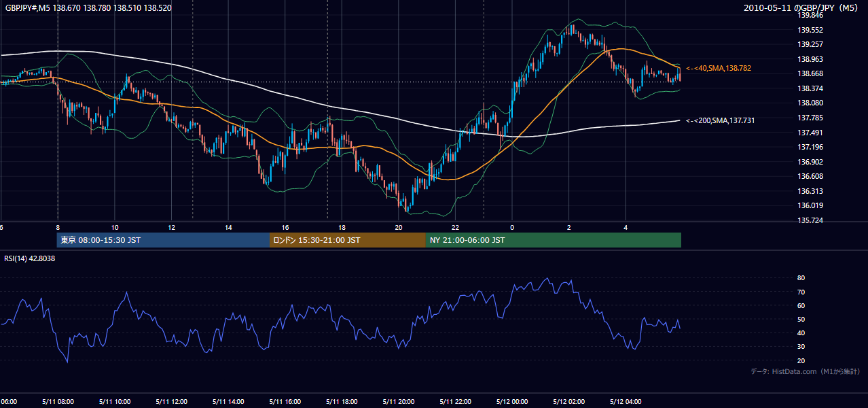This screenshot has width=868, height=408.
Task: Click the 137.785 price axis value
Action: pos(810,118)
